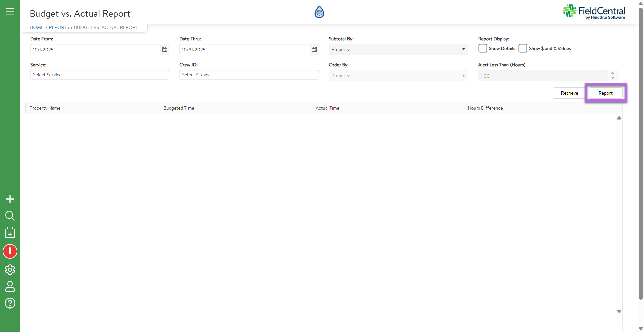
Task: Go to HOME breadcrumb link
Action: [x=37, y=27]
